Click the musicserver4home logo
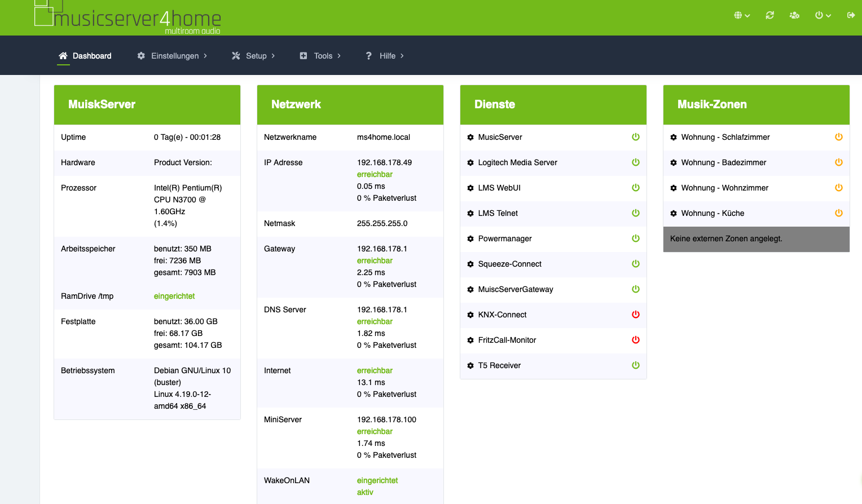Viewport: 862px width, 504px height. (x=128, y=17)
